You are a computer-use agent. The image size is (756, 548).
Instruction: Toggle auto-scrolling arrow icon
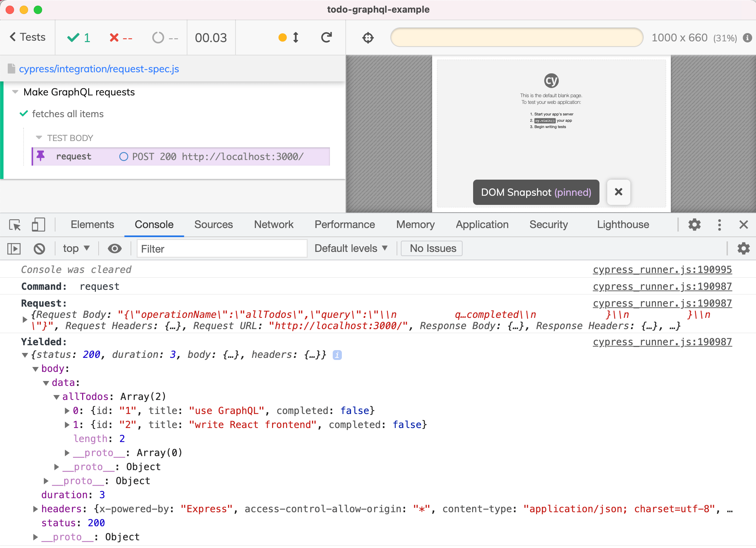pos(296,37)
